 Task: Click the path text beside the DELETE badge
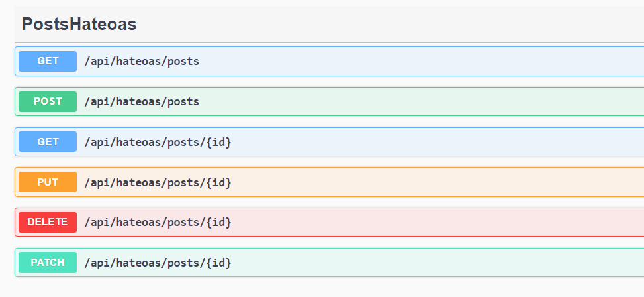tap(158, 222)
